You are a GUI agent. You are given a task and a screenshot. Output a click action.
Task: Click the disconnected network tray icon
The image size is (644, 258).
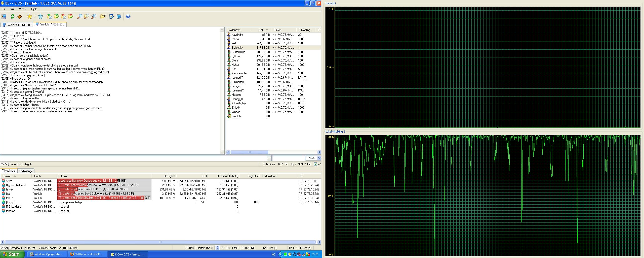[x=299, y=254]
